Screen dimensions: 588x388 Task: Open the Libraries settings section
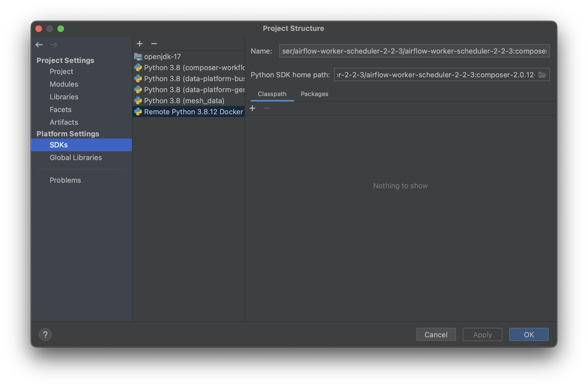(64, 97)
